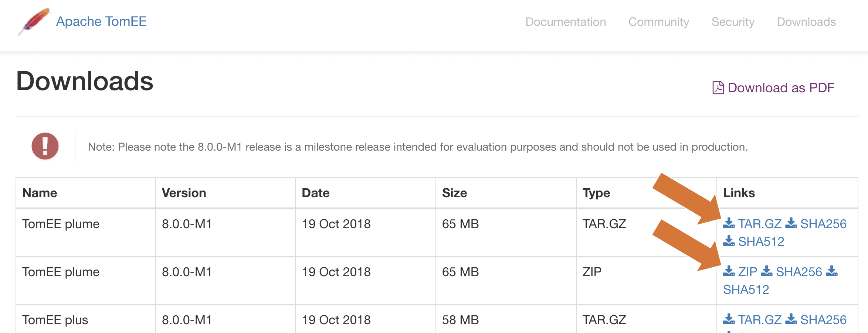
Task: Click the PDF file icon
Action: pyautogui.click(x=718, y=88)
